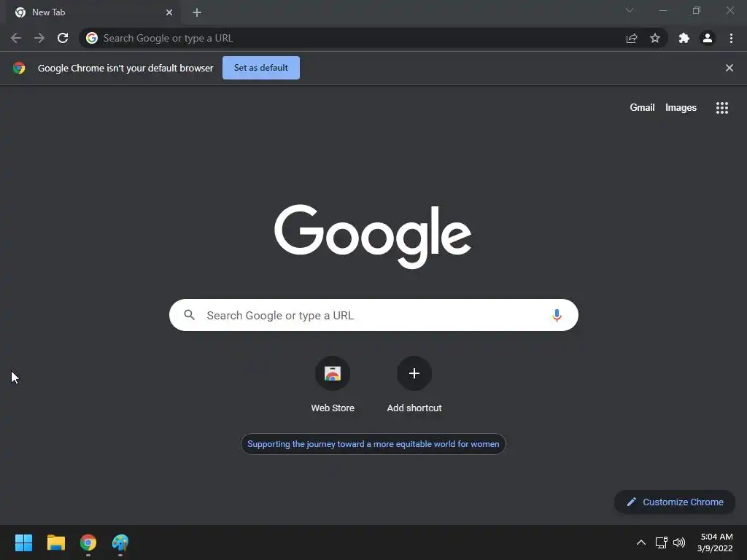Open the Extensions puzzle icon

(684, 38)
